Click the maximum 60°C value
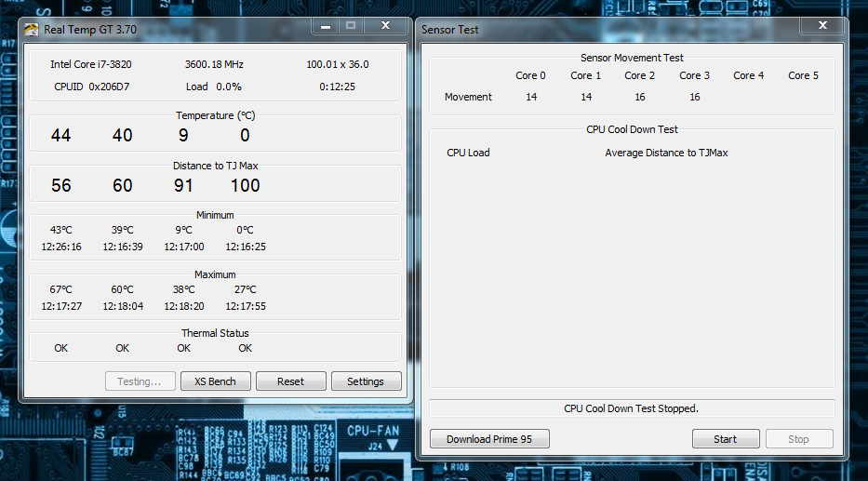The width and height of the screenshot is (868, 481). pyautogui.click(x=123, y=289)
